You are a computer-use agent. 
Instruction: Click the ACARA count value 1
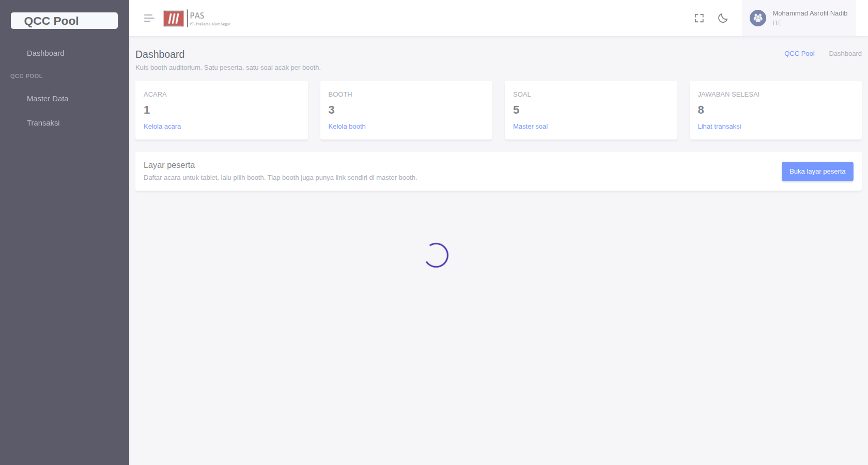point(147,110)
